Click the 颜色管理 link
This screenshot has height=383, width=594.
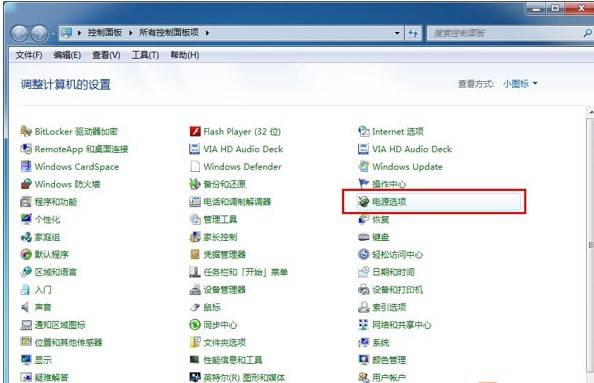point(389,360)
